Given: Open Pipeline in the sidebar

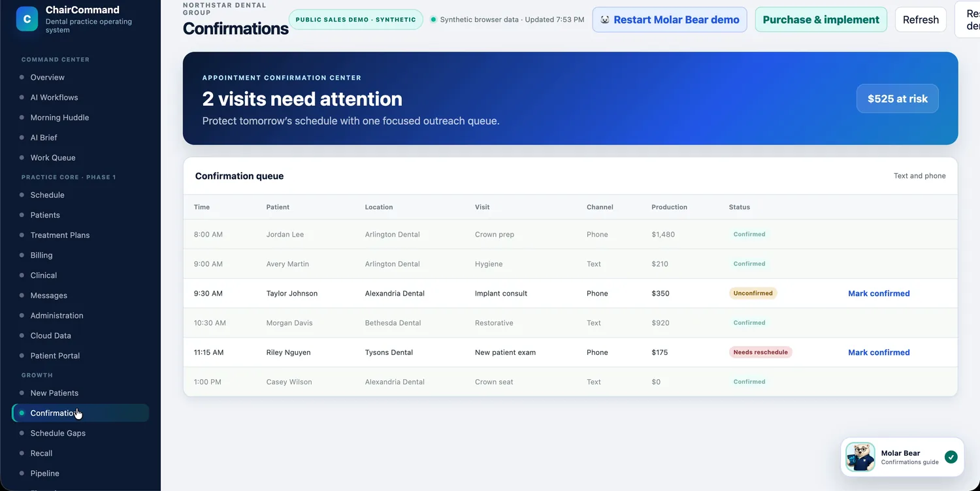Looking at the screenshot, I should (x=45, y=473).
